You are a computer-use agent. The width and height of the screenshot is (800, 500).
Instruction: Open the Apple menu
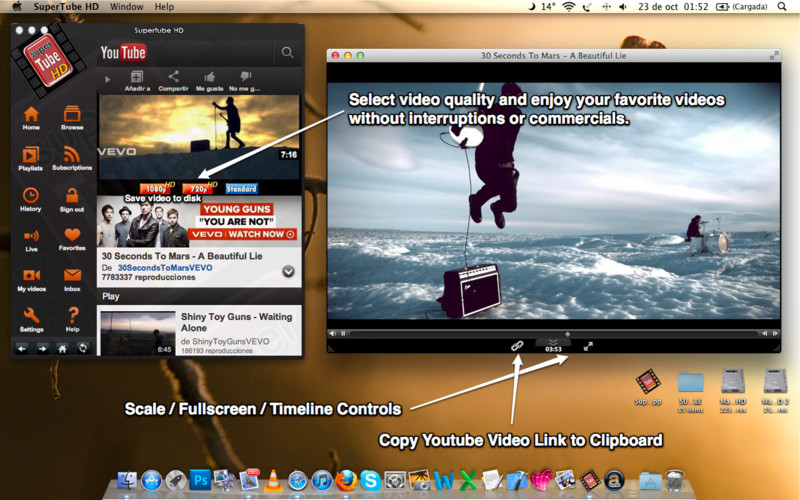coord(17,7)
